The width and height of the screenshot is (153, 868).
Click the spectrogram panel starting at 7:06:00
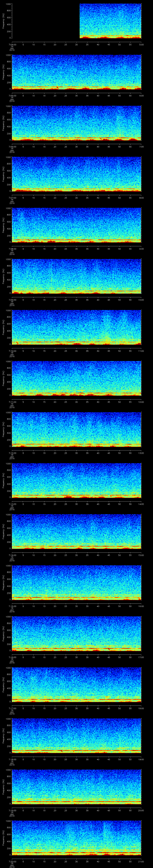tap(77, 123)
